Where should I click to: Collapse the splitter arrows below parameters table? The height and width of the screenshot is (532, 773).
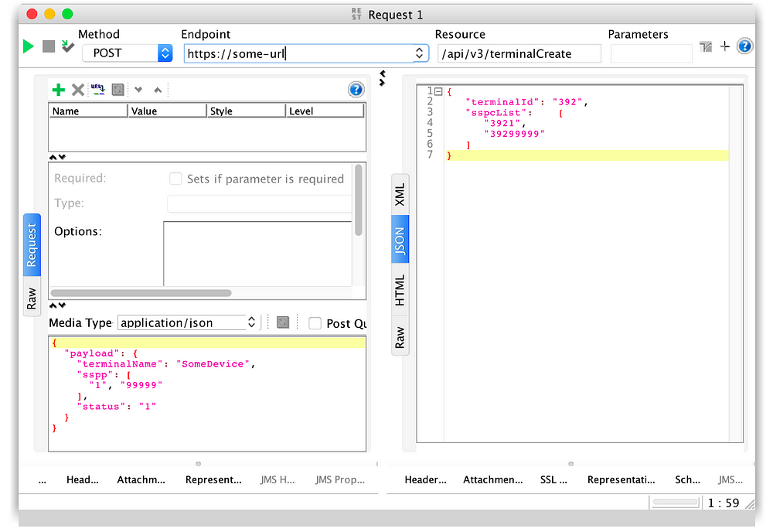coord(57,157)
